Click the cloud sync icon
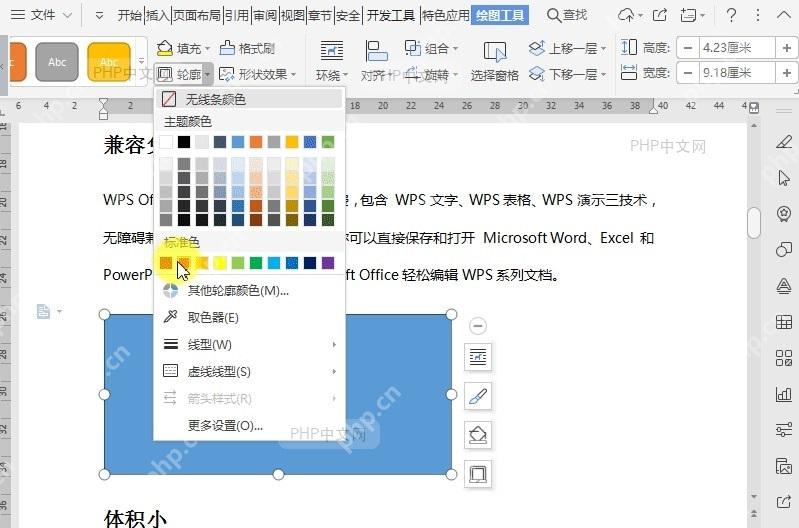The width and height of the screenshot is (799, 528). click(627, 15)
